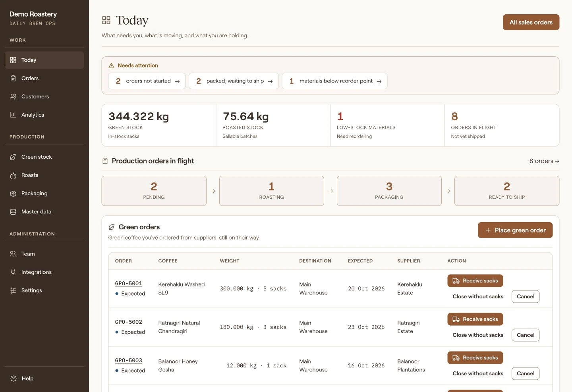Viewport: 572px width, 392px height.
Task: Open Master data database icon
Action: coord(13,212)
